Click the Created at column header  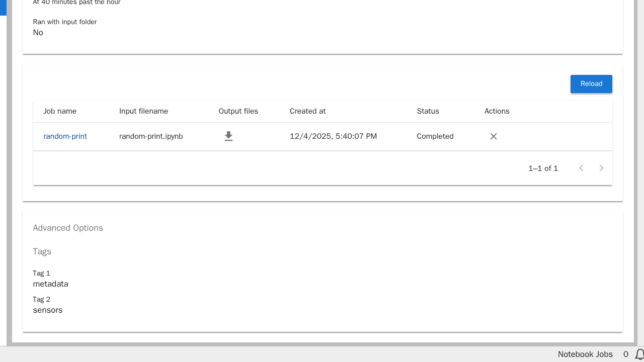[307, 111]
